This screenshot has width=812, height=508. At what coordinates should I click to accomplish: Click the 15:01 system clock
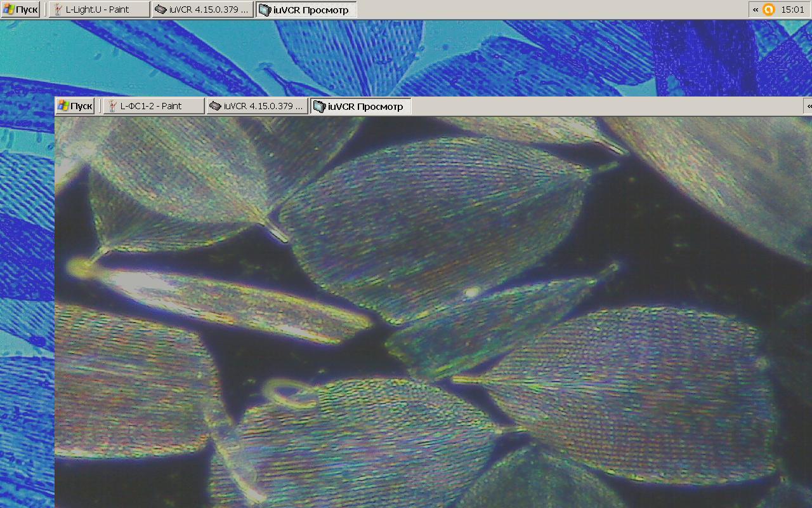pyautogui.click(x=793, y=10)
